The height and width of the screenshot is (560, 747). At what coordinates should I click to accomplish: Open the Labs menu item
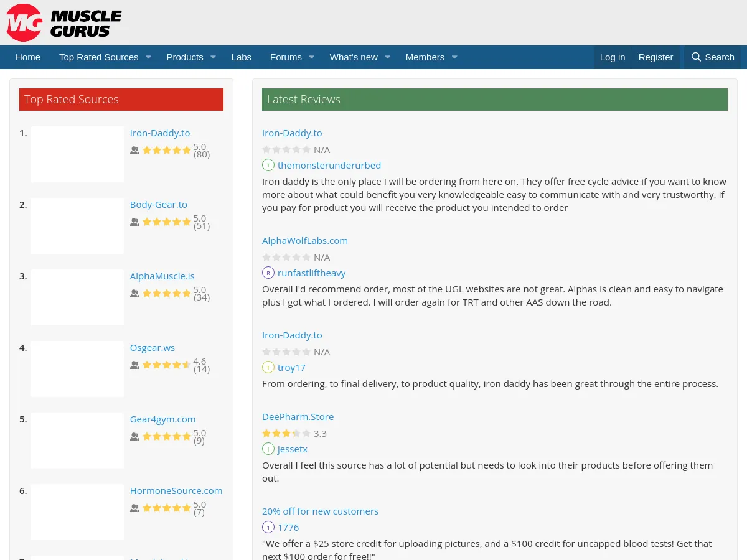tap(241, 57)
